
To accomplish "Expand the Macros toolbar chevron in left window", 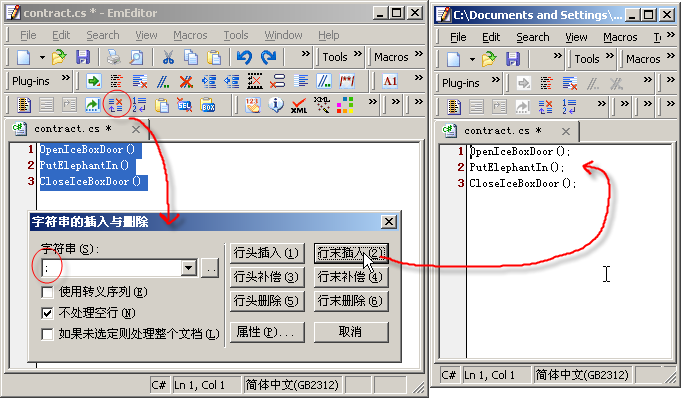I will 418,54.
